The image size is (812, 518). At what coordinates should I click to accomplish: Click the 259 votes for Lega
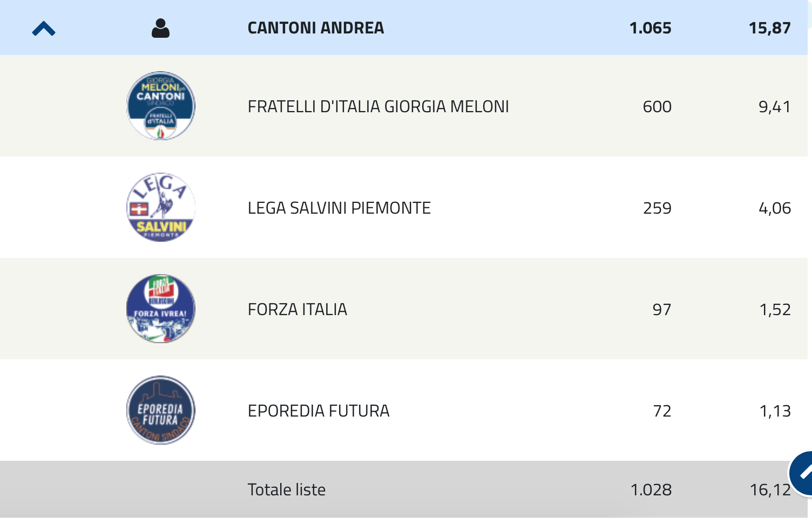[x=657, y=208]
